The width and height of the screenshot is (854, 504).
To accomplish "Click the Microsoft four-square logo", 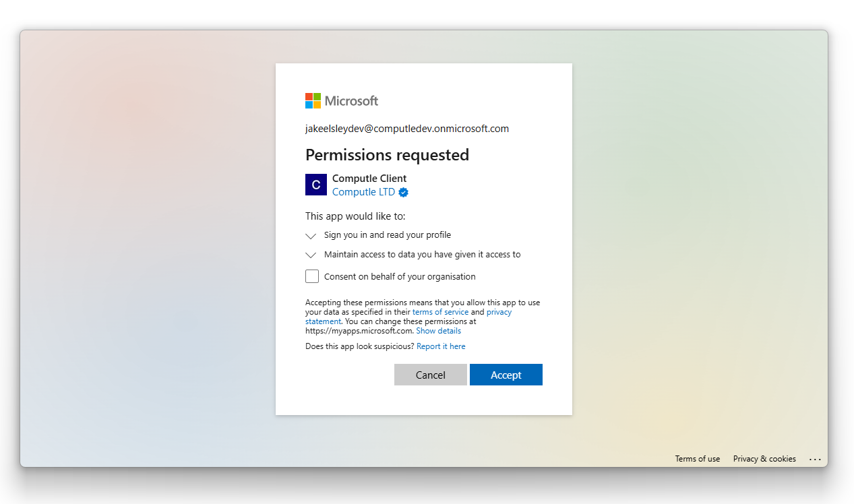I will tap(313, 101).
